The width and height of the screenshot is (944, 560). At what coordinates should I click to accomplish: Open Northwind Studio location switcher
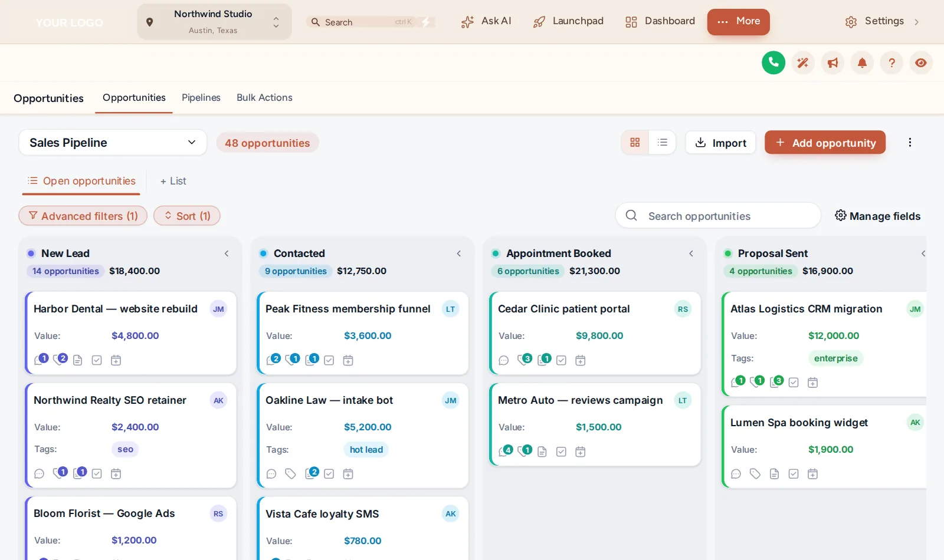click(x=215, y=22)
